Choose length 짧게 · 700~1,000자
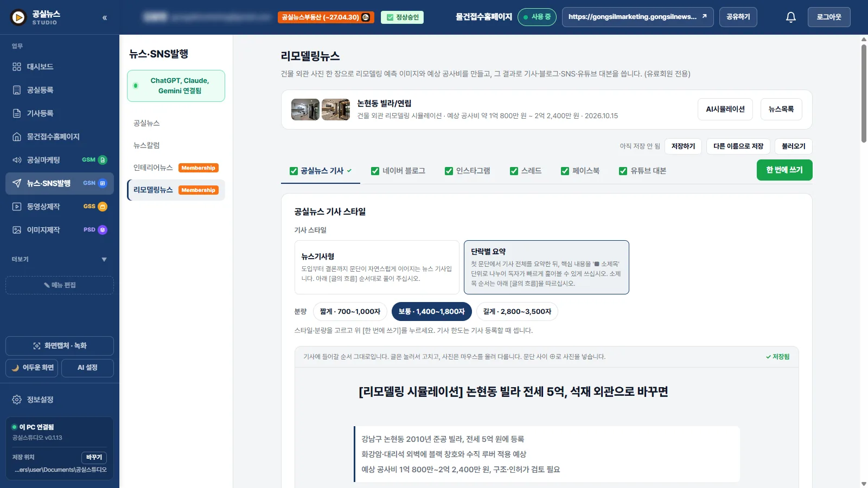868x488 pixels. (x=350, y=312)
